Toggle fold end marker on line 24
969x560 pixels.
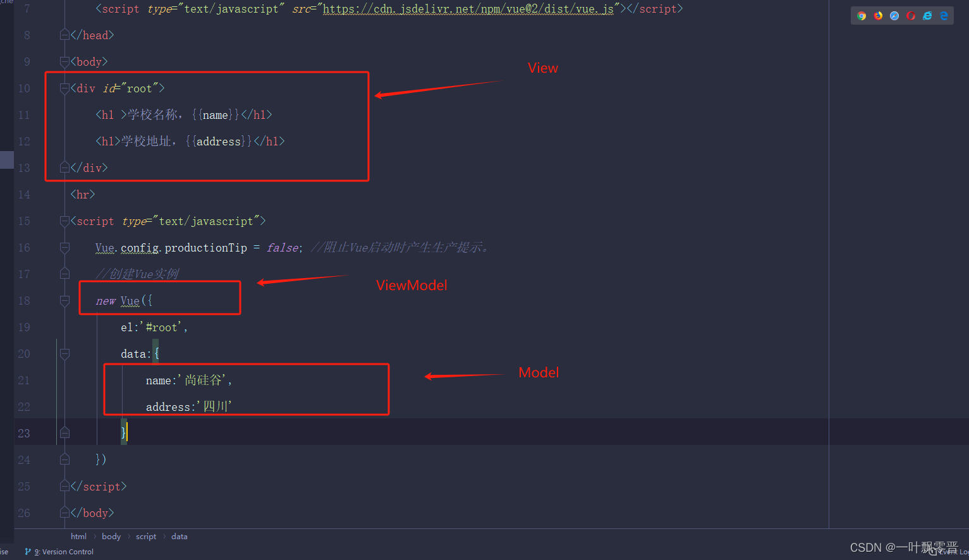(64, 460)
